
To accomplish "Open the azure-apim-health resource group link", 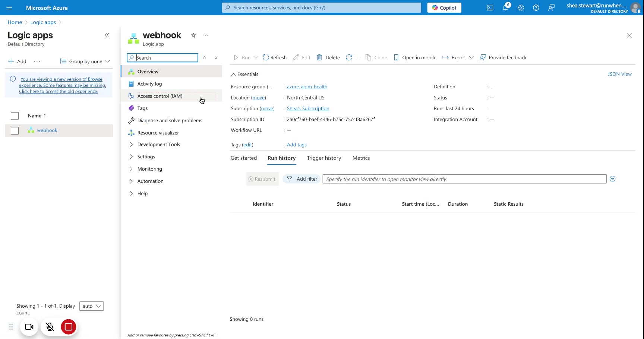I will coord(307,87).
